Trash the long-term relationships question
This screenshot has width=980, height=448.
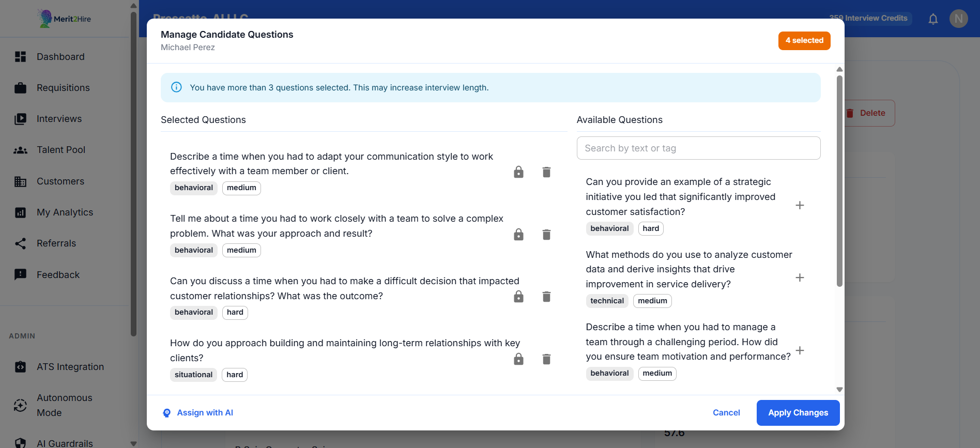pos(546,359)
